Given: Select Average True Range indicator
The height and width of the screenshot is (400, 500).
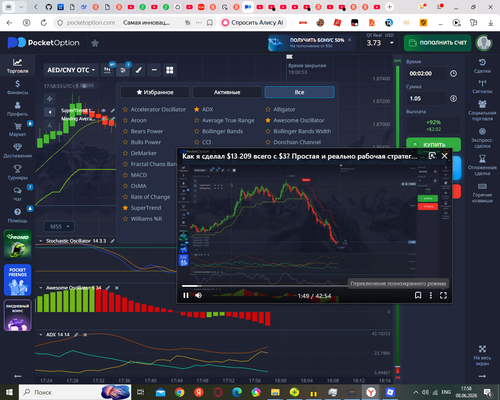Looking at the screenshot, I should pyautogui.click(x=228, y=120).
